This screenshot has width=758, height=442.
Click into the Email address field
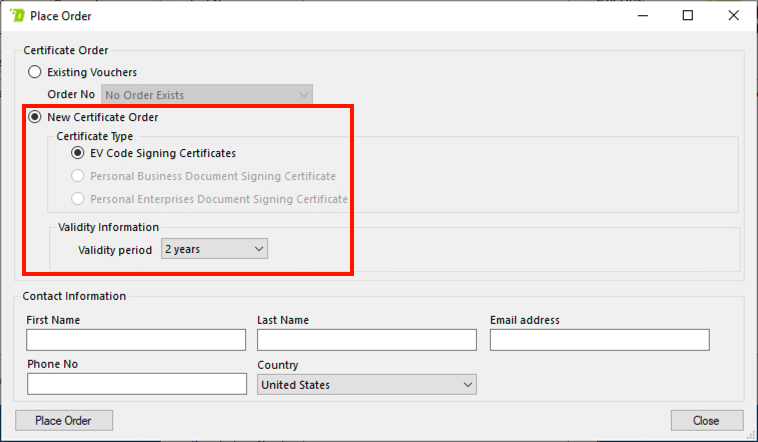599,340
